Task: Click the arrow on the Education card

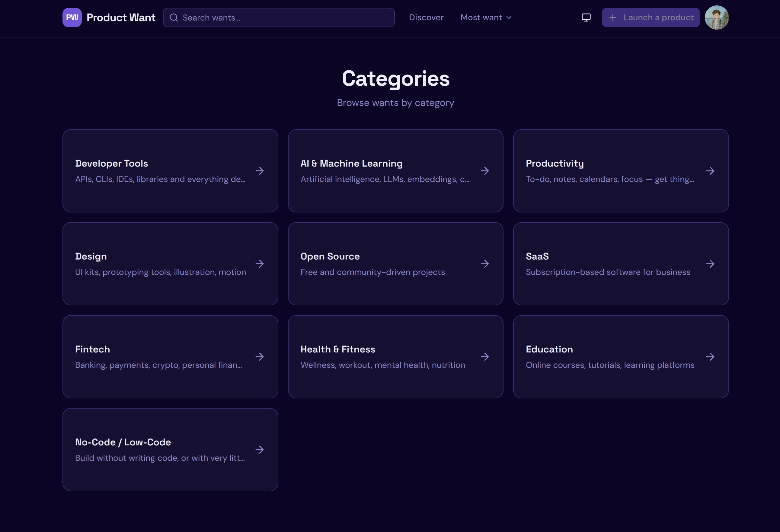Action: click(710, 357)
